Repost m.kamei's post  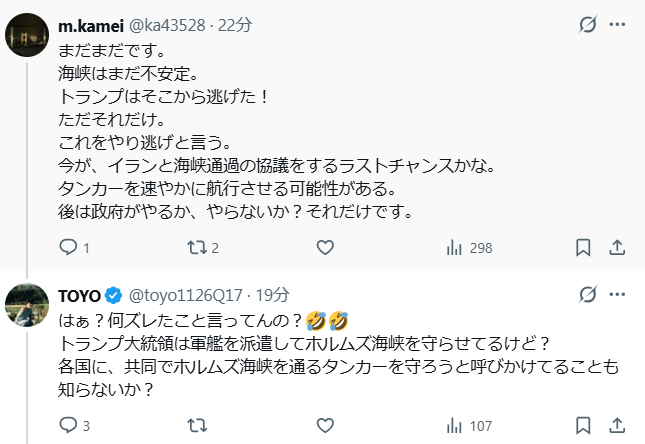198,247
